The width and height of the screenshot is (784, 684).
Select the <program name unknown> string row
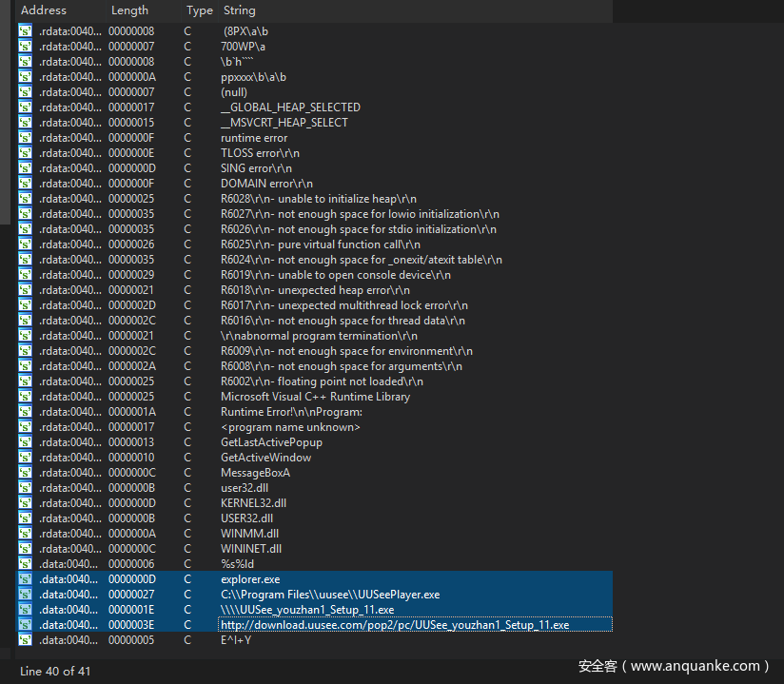point(290,427)
